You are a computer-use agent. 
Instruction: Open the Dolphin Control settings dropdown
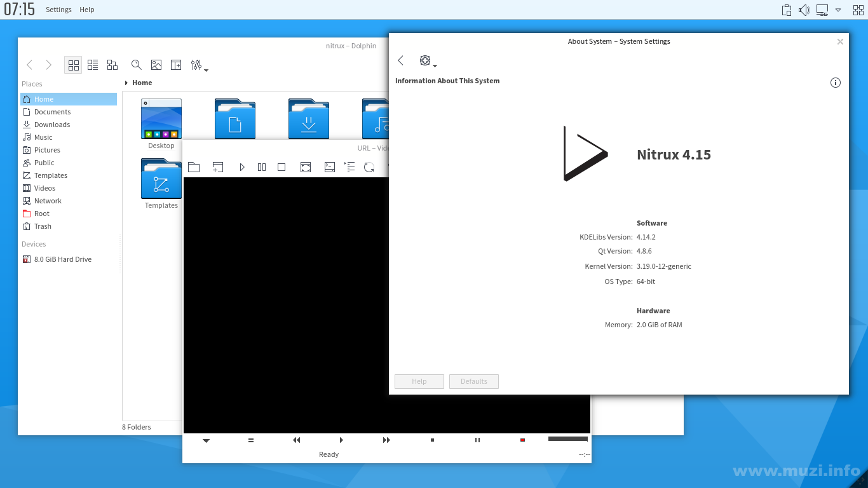click(x=199, y=65)
